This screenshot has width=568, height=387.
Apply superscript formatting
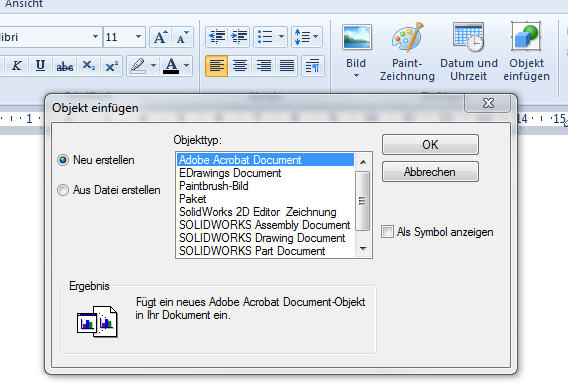(112, 66)
